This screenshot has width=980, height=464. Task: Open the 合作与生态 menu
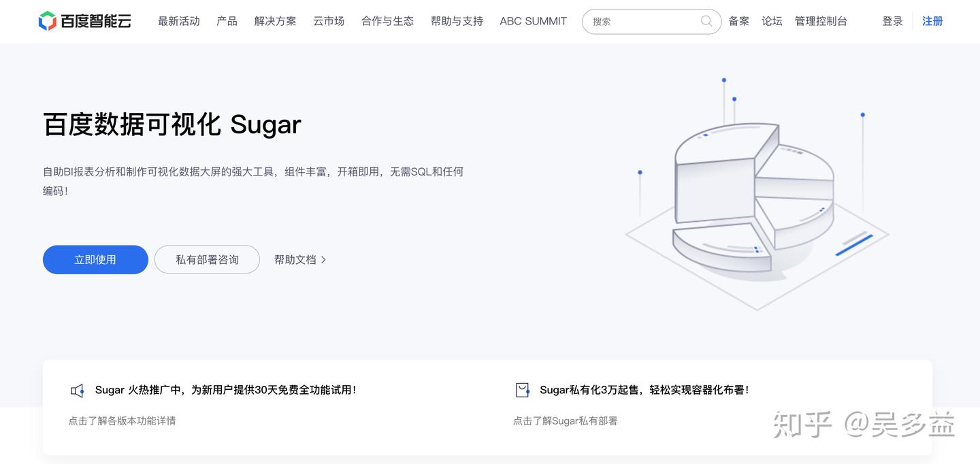point(387,21)
